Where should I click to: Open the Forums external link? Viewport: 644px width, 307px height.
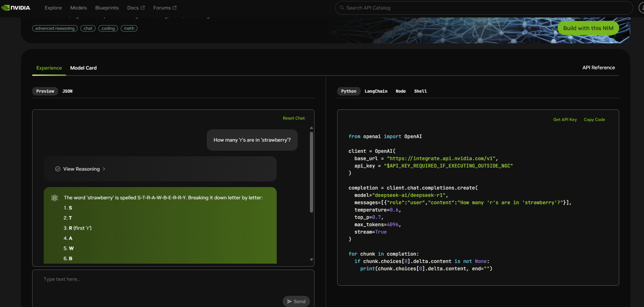(165, 8)
